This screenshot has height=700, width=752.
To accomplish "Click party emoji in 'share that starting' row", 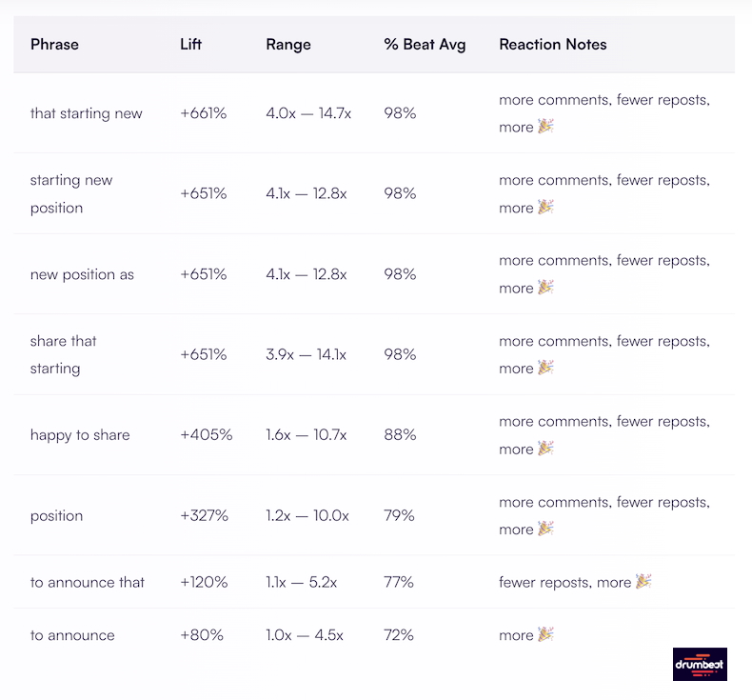I will coord(545,369).
